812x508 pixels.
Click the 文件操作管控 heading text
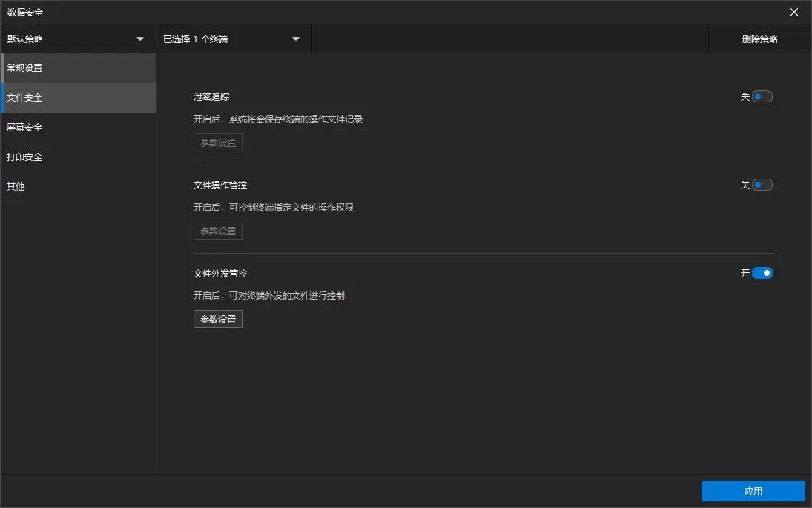click(220, 185)
